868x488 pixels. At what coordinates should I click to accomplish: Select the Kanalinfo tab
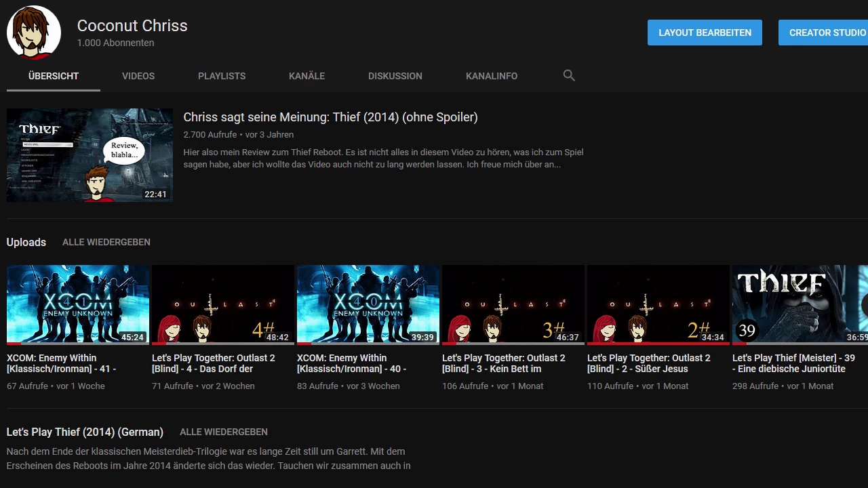[x=492, y=76]
